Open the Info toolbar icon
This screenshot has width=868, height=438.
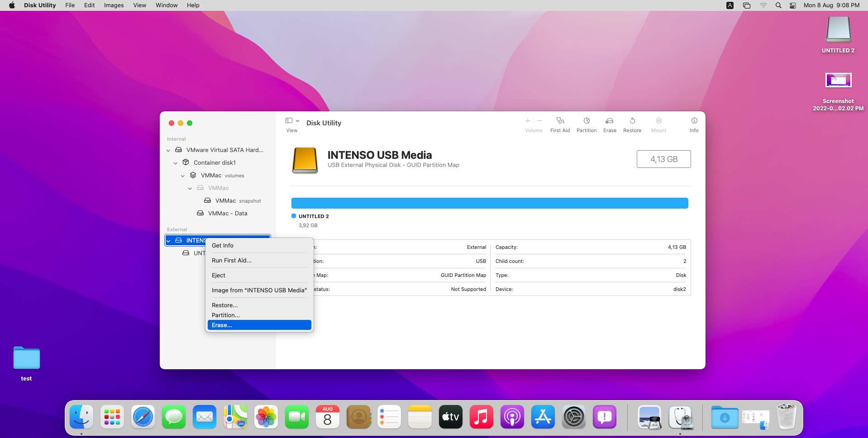694,121
